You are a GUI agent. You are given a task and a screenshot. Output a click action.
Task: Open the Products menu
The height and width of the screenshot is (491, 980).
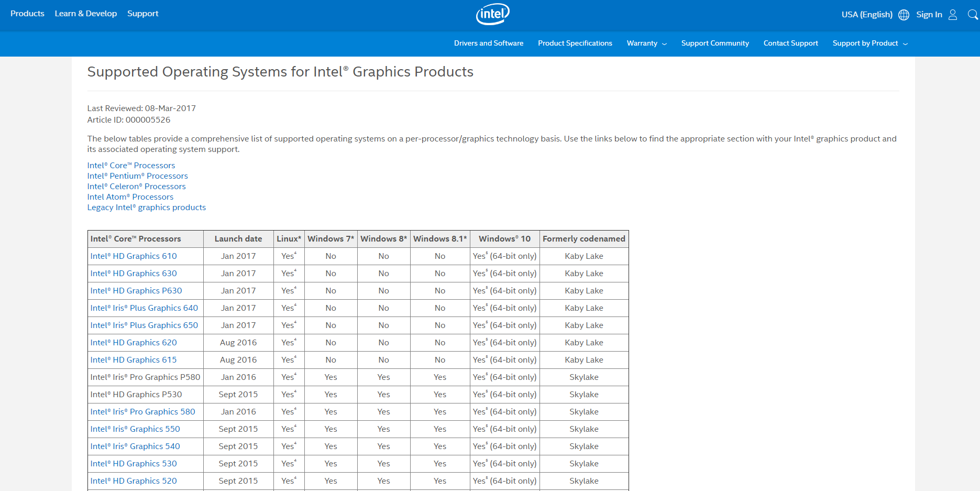click(27, 14)
